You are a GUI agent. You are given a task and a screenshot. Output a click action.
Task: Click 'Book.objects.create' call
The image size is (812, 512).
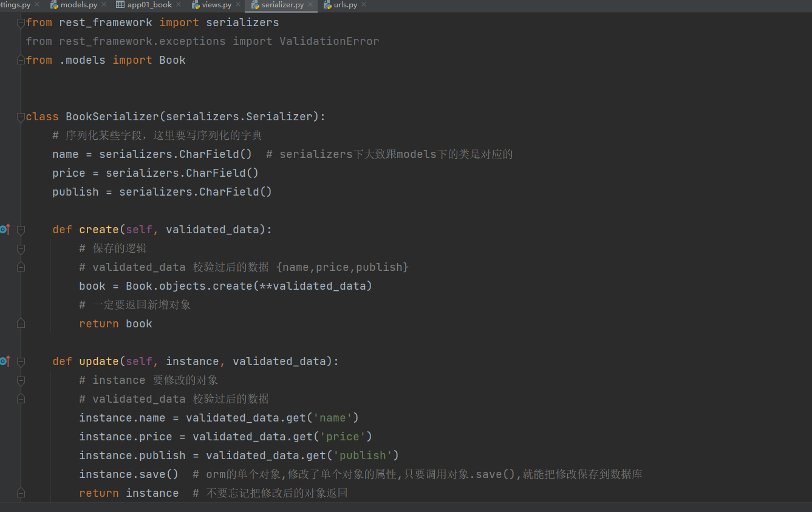pyautogui.click(x=189, y=286)
